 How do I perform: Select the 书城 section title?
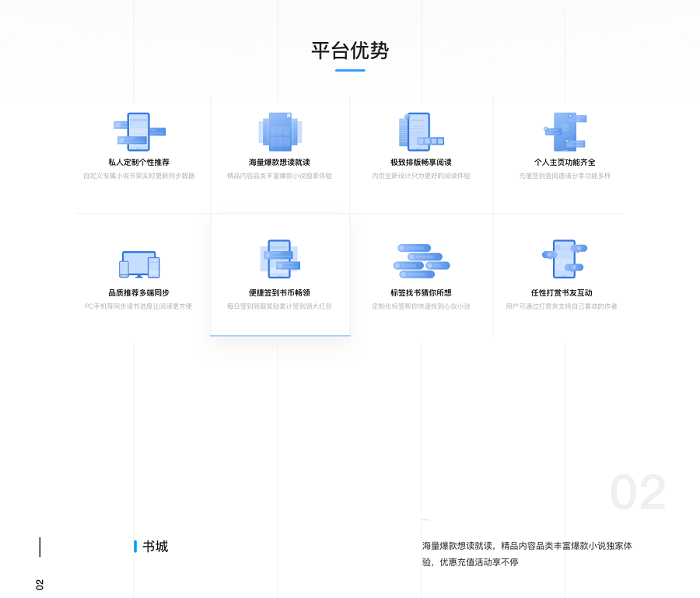(155, 547)
